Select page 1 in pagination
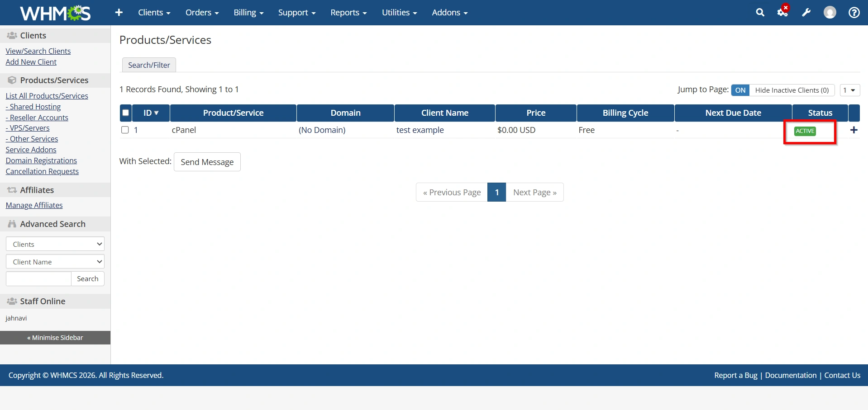 [497, 192]
